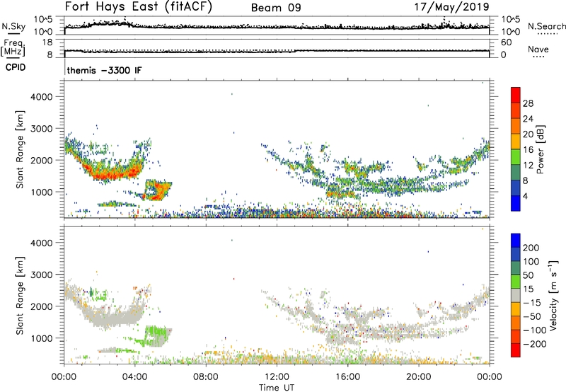Click the '200' tick on the velocity colorbar
The width and height of the screenshot is (566, 392).
531,248
